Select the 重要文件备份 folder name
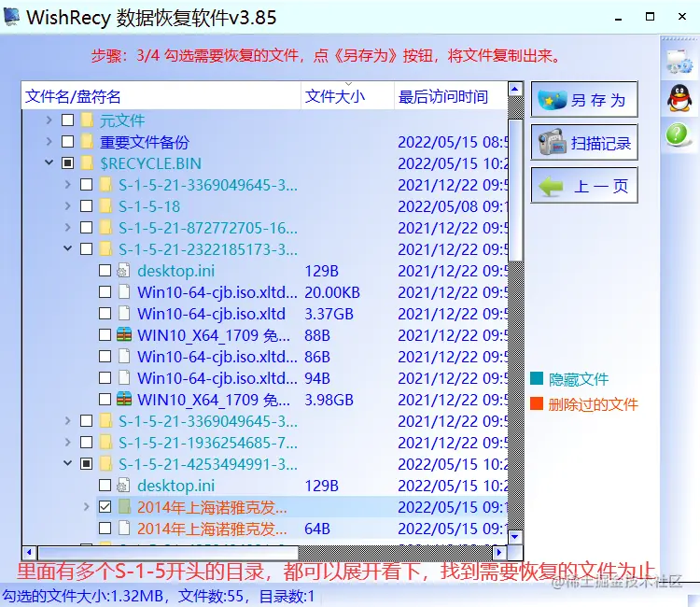The height and width of the screenshot is (607, 700). click(x=144, y=142)
